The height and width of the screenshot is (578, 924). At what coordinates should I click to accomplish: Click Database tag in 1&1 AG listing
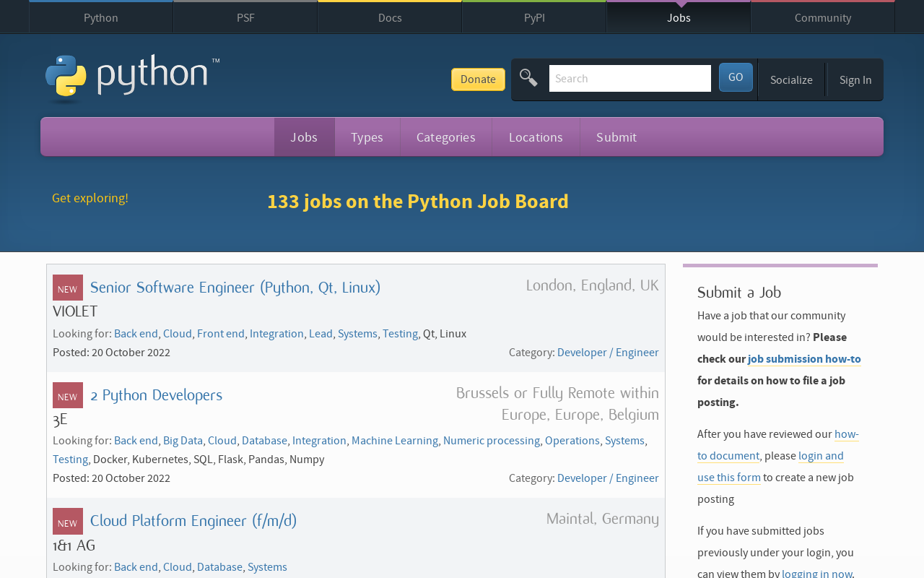click(x=219, y=567)
